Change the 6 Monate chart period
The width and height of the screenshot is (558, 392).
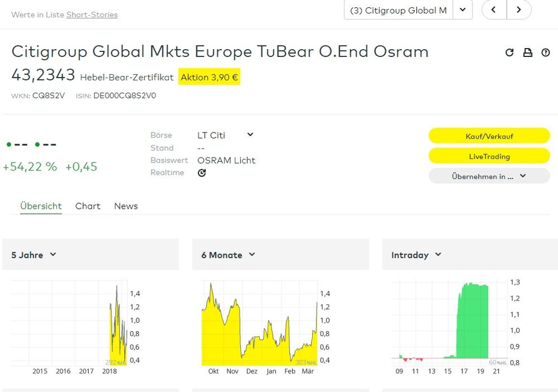[228, 255]
